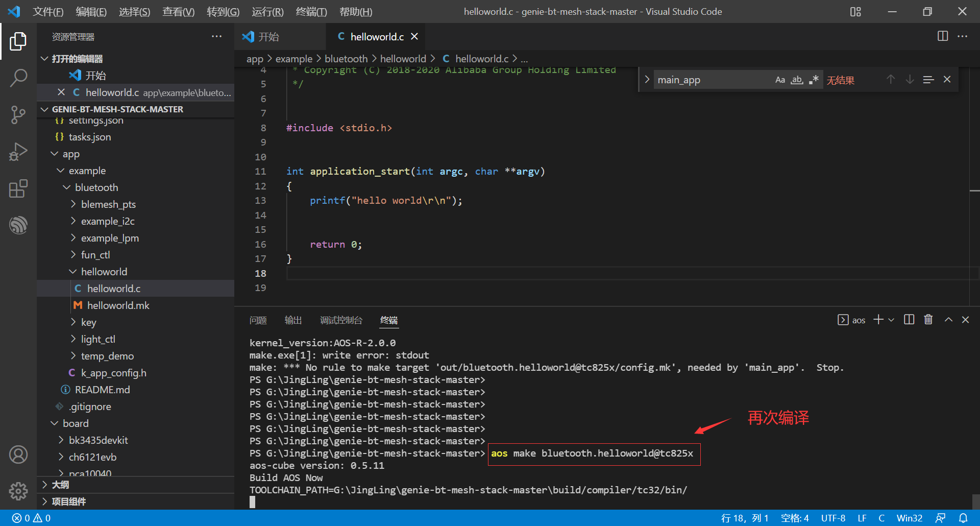Screen dimensions: 980x526
Task: Toggle Match Case in find widget
Action: click(780, 80)
